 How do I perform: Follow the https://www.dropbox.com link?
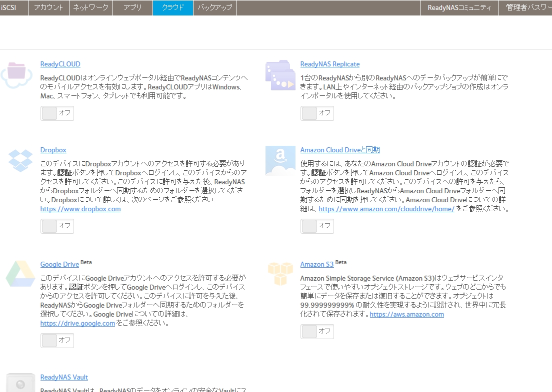[80, 209]
